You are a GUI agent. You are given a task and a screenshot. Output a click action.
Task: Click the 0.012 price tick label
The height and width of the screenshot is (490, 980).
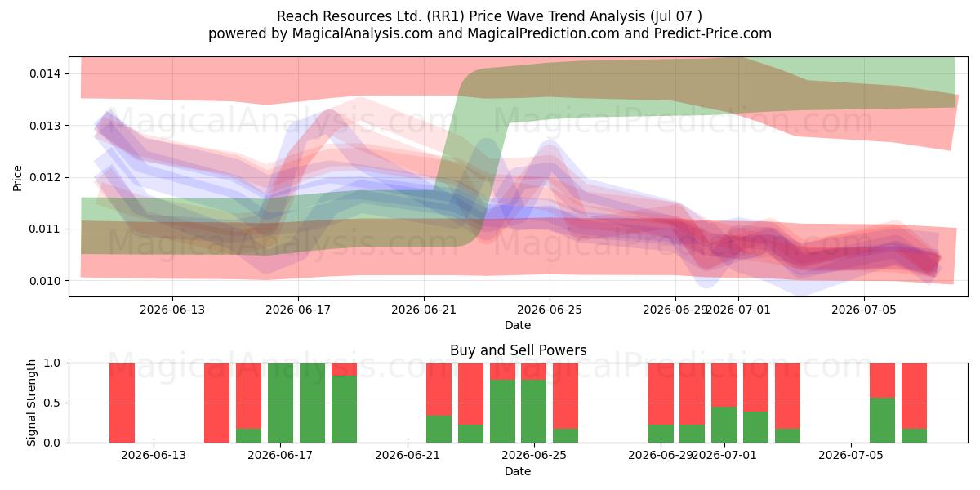[46, 177]
